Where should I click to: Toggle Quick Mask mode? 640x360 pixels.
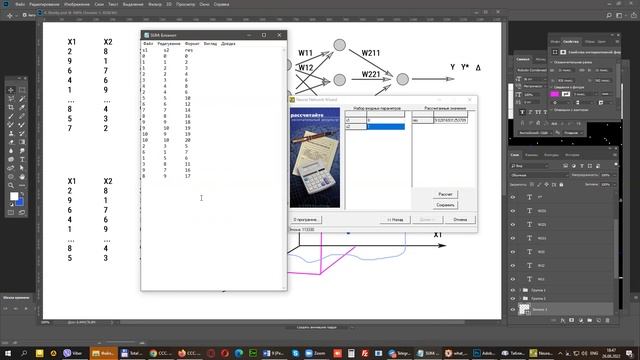click(11, 212)
